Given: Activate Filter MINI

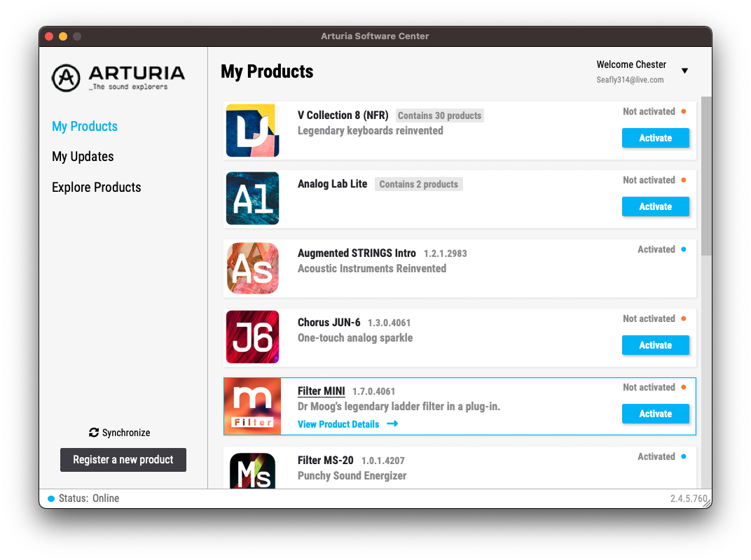Looking at the screenshot, I should [655, 414].
